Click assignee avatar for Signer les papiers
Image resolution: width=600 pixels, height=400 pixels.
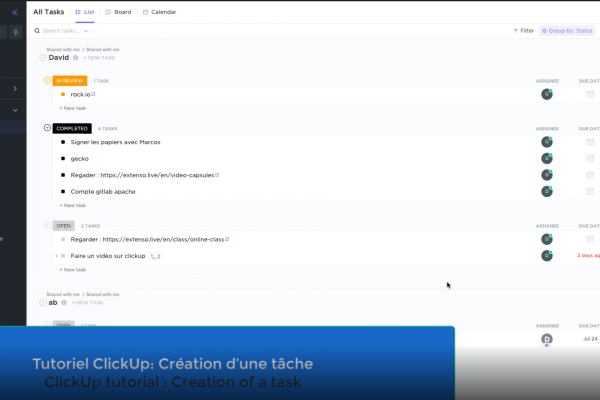tap(547, 142)
